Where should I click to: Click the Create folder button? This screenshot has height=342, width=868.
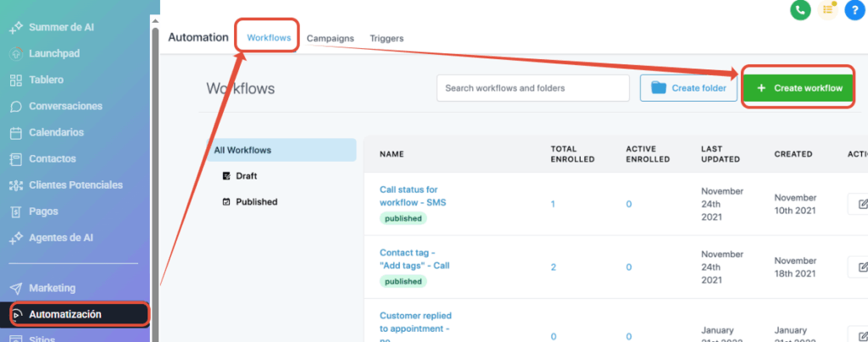(689, 88)
